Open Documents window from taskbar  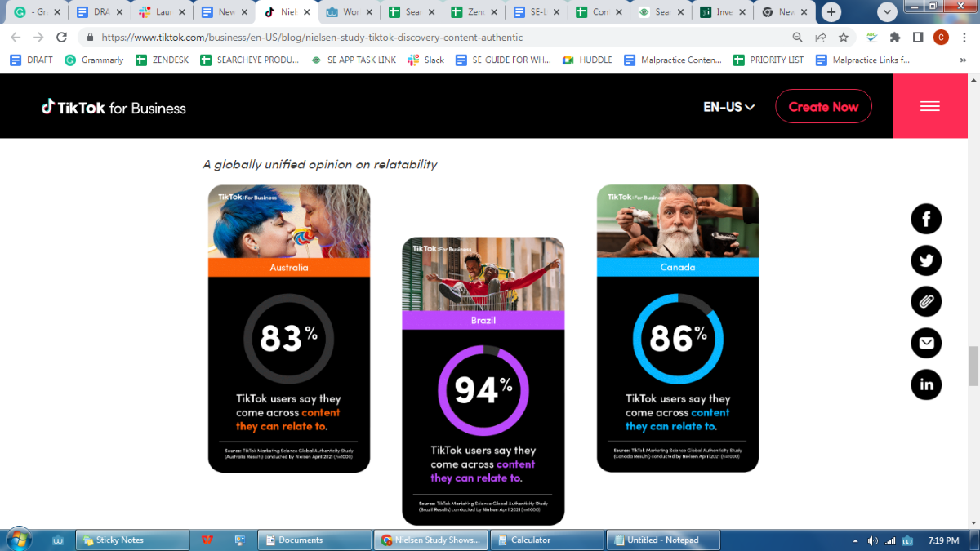point(315,540)
